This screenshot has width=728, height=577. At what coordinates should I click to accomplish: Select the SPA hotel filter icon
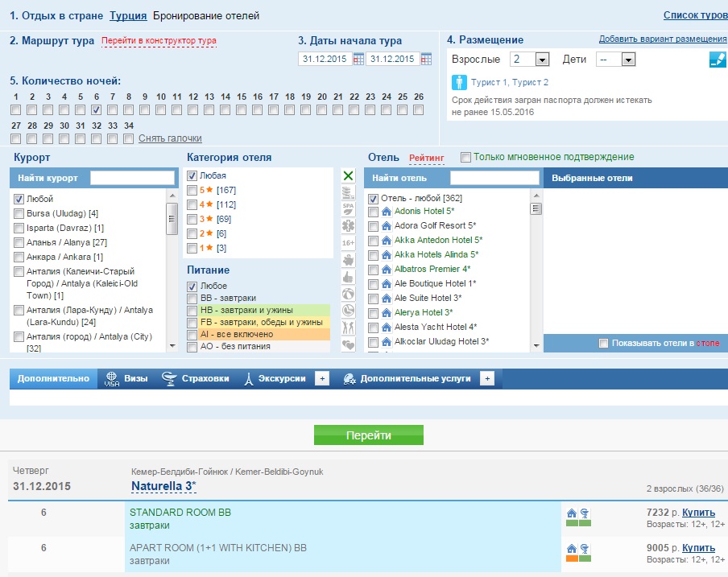pos(348,209)
